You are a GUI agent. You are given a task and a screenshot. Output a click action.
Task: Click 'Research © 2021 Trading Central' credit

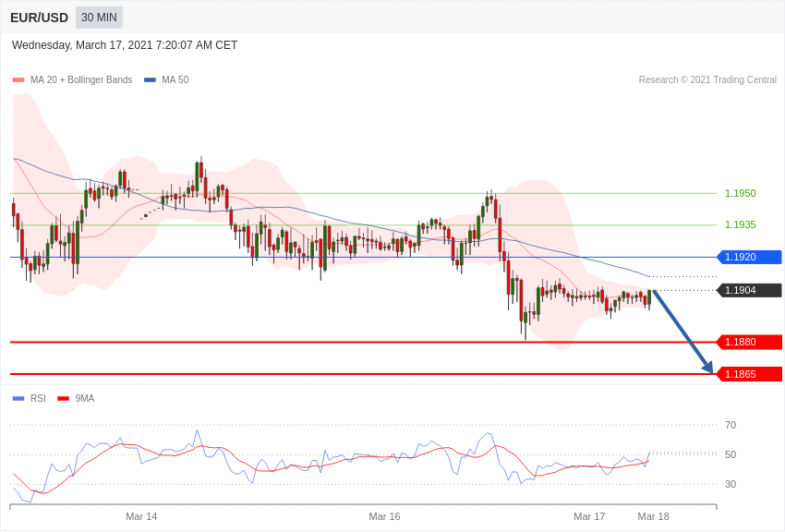(707, 79)
